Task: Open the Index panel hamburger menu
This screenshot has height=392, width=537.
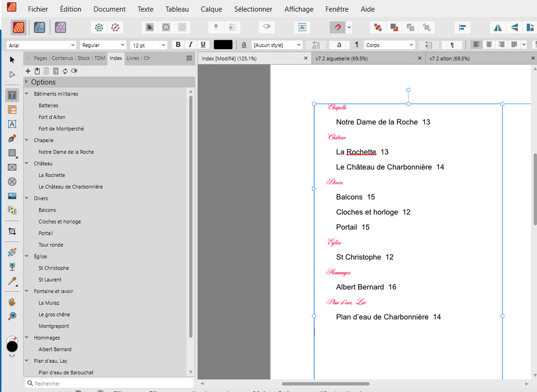Action: point(189,58)
